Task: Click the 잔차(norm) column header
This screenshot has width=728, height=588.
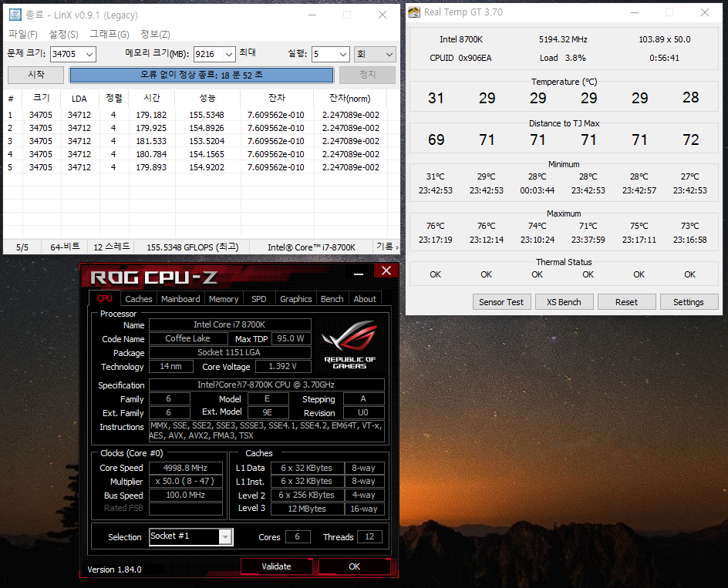Action: 350,98
